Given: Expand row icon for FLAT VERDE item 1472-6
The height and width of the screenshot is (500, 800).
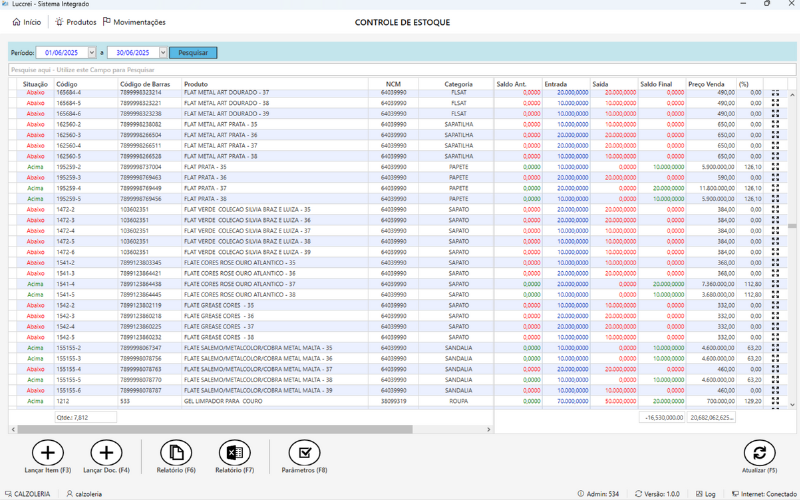Looking at the screenshot, I should pyautogui.click(x=776, y=252).
